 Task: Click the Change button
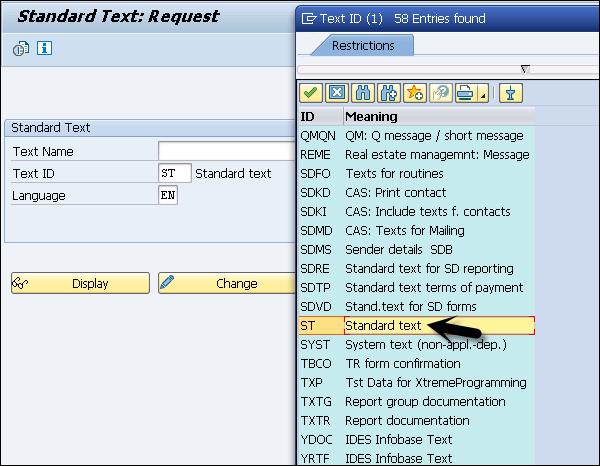pos(227,283)
